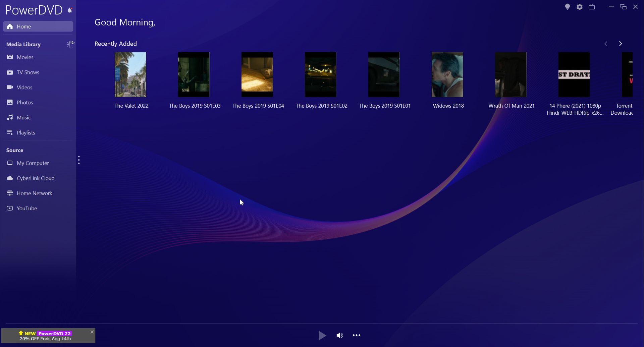Open 14 Phere (2021) thumbnail
644x347 pixels.
574,74
